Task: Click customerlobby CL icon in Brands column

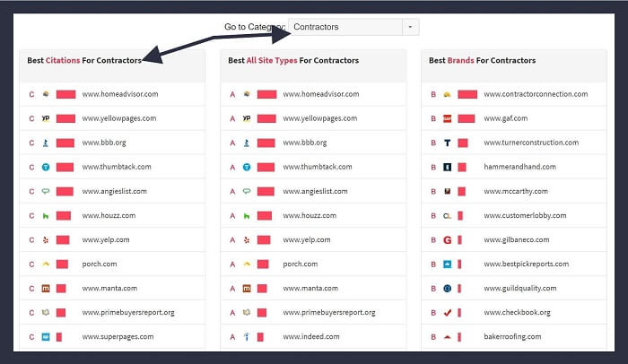Action: click(448, 216)
